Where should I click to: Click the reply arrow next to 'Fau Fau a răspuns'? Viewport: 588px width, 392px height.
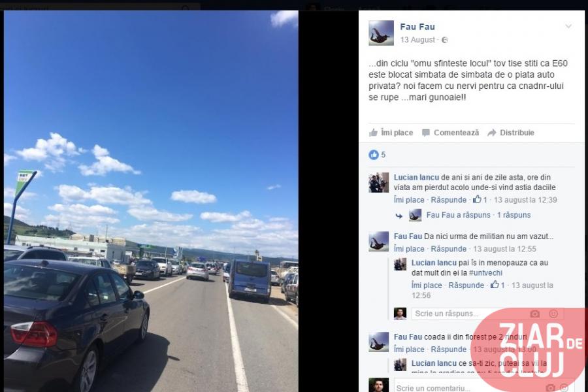click(x=399, y=216)
